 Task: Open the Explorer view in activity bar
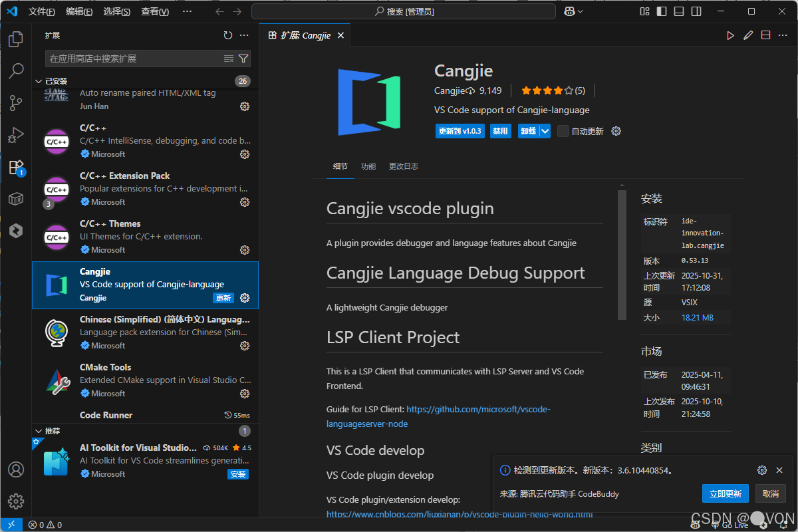point(16,39)
